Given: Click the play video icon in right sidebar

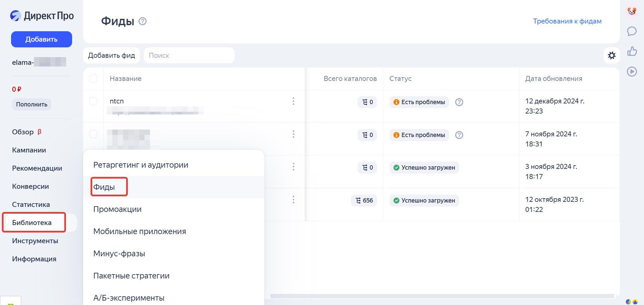Looking at the screenshot, I should (x=632, y=72).
